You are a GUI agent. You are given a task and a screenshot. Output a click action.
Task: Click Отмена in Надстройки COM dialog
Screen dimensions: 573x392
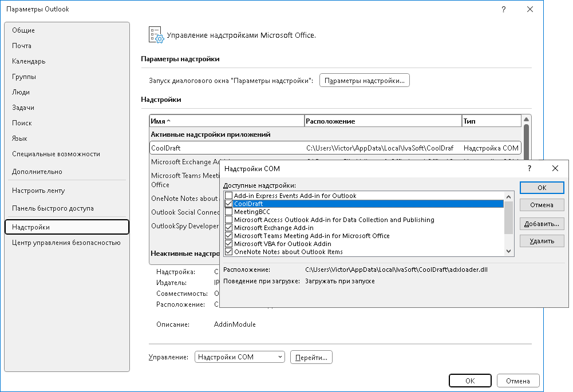542,205
